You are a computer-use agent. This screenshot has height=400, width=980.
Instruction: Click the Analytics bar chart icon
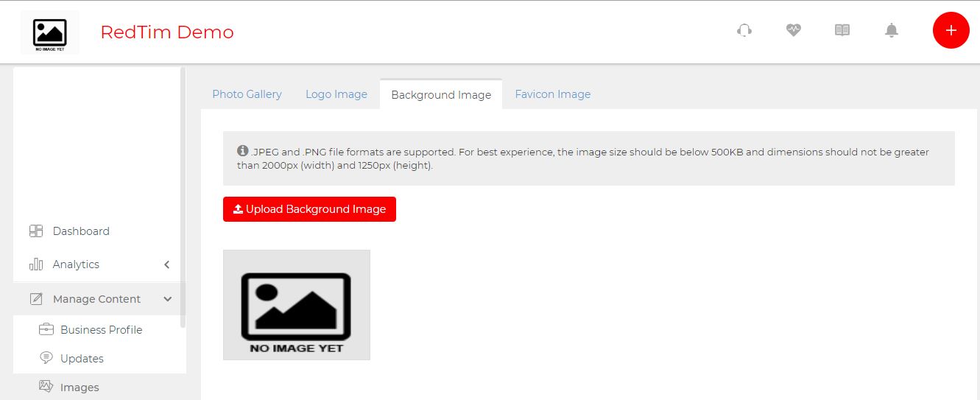(x=36, y=264)
